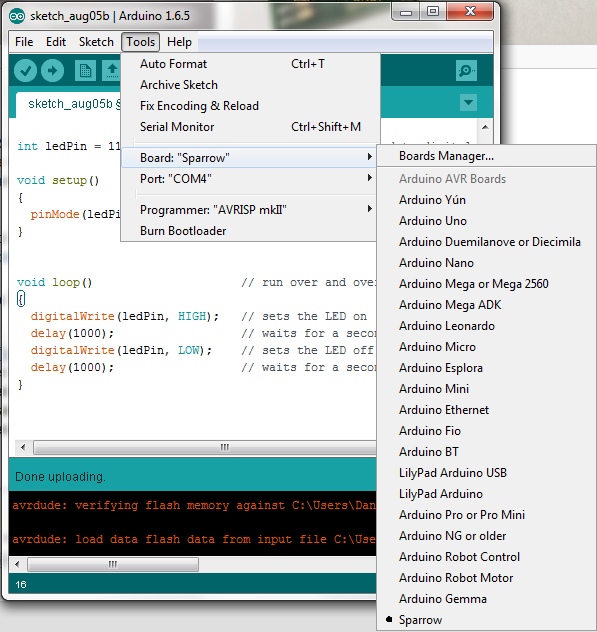Viewport: 597px width, 632px height.
Task: Click "digitalWrite(ledPin, HIGH);" code line
Action: pyautogui.click(x=125, y=316)
